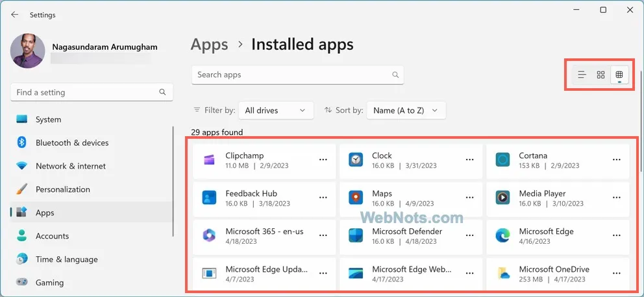Open more options for Clock

(x=470, y=160)
